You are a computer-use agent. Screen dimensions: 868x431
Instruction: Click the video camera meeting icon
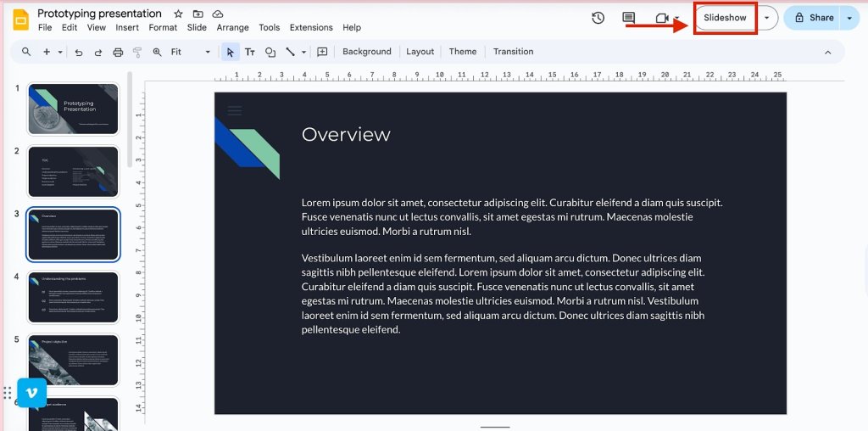(662, 18)
